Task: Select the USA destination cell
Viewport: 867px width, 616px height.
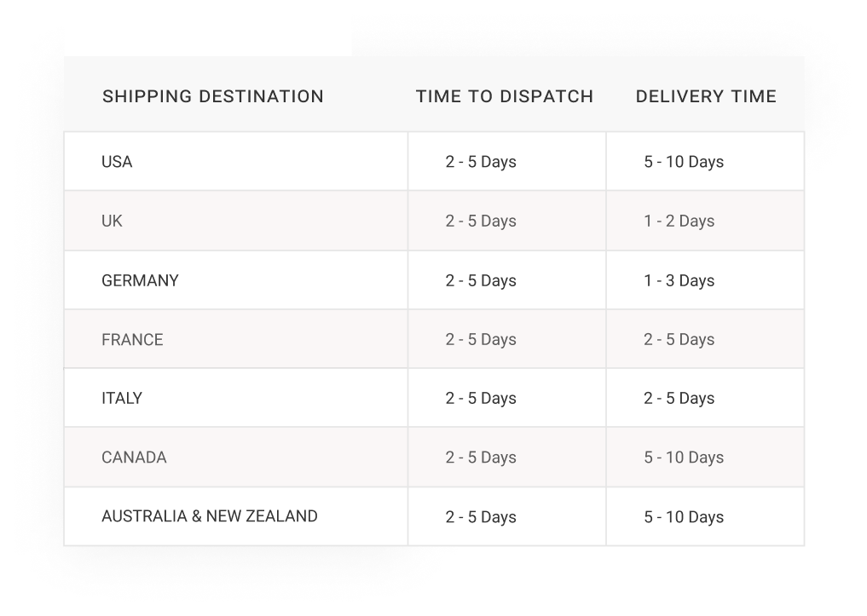Action: pyautogui.click(x=117, y=161)
